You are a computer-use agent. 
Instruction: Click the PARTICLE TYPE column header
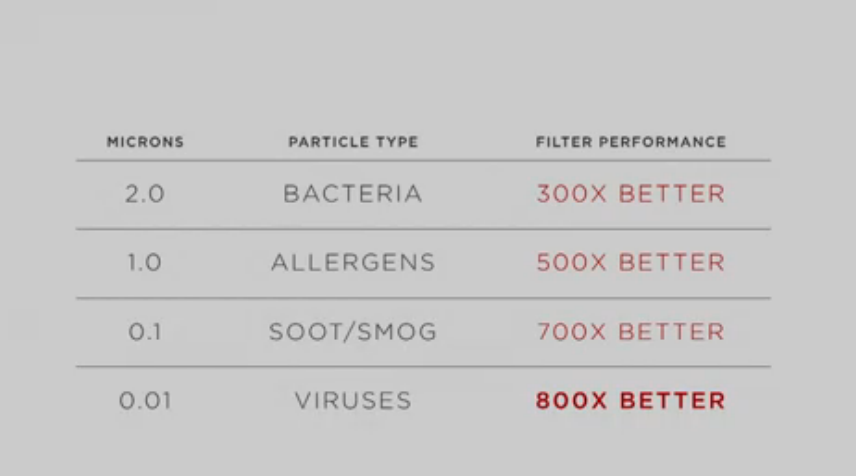pyautogui.click(x=353, y=142)
